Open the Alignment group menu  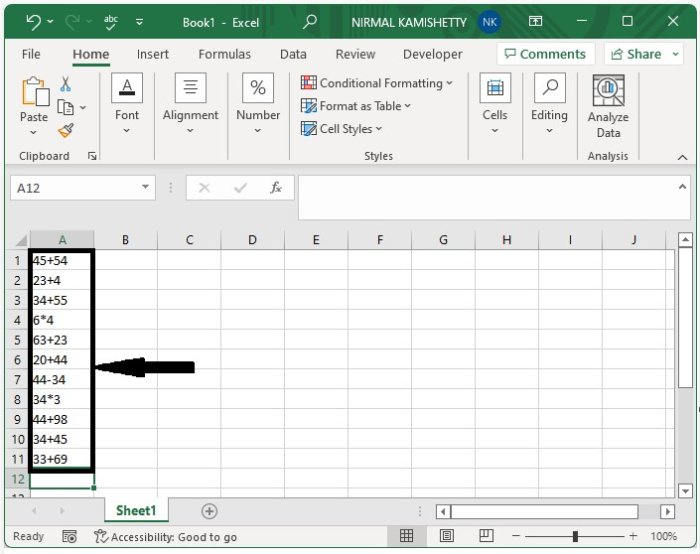(x=191, y=104)
